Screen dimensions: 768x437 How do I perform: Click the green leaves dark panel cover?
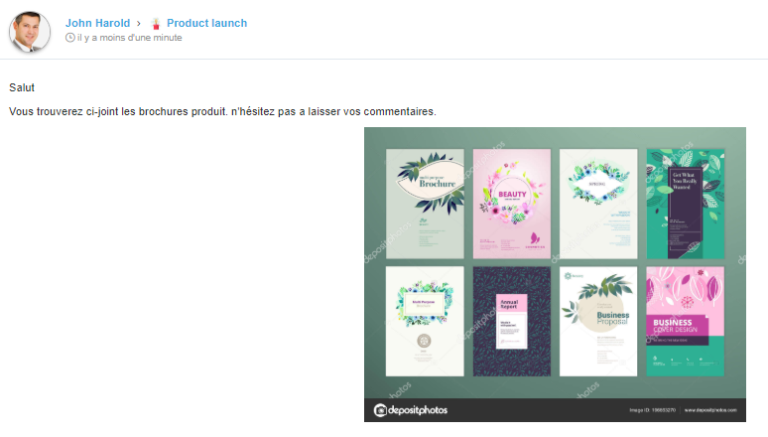(685, 204)
